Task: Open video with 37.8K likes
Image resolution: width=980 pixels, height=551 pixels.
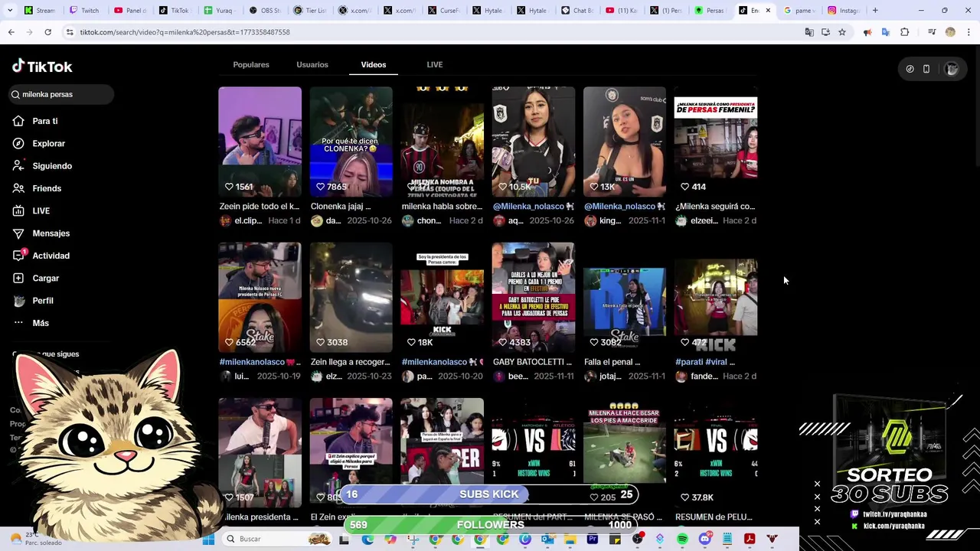Action: [x=715, y=452]
